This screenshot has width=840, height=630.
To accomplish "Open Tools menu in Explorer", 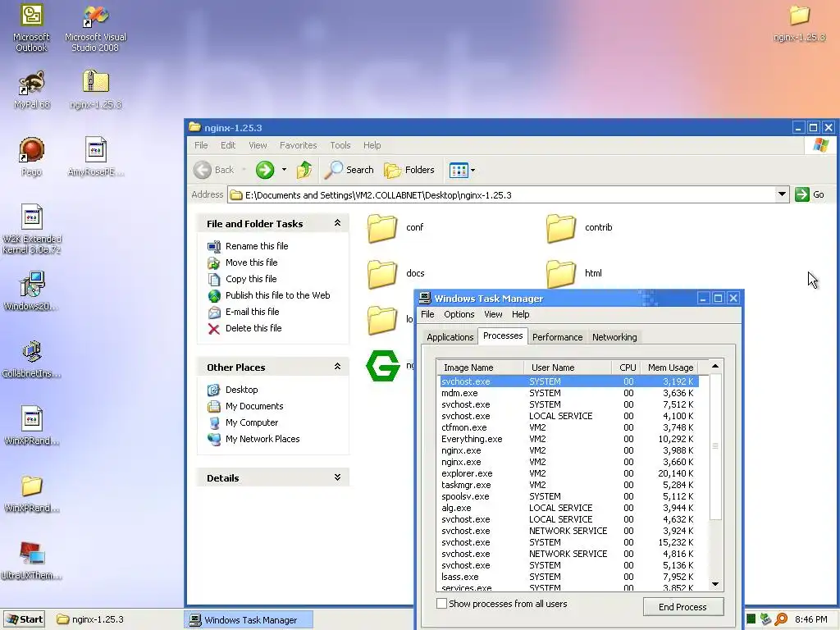I will 340,145.
